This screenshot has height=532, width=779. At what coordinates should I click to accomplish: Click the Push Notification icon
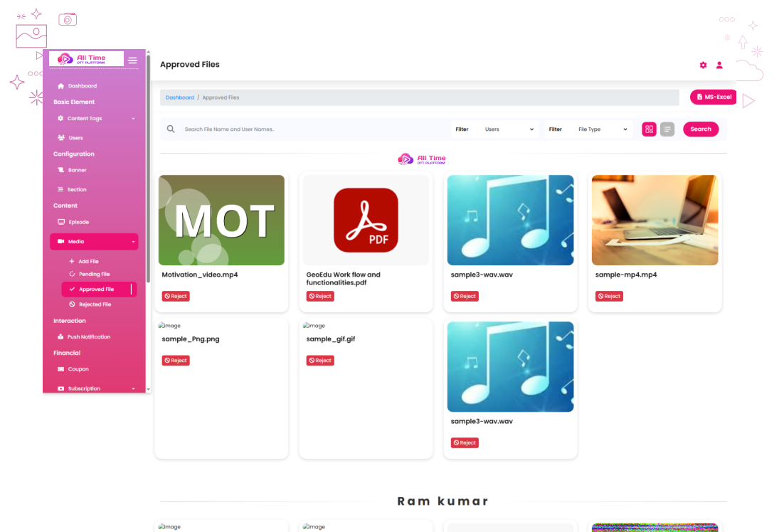tap(60, 337)
